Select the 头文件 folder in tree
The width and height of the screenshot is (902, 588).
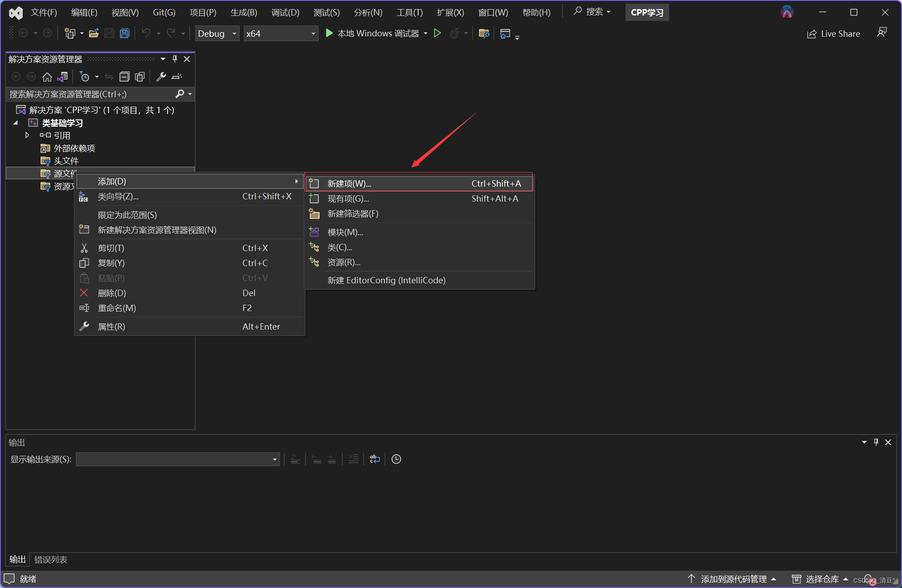66,161
